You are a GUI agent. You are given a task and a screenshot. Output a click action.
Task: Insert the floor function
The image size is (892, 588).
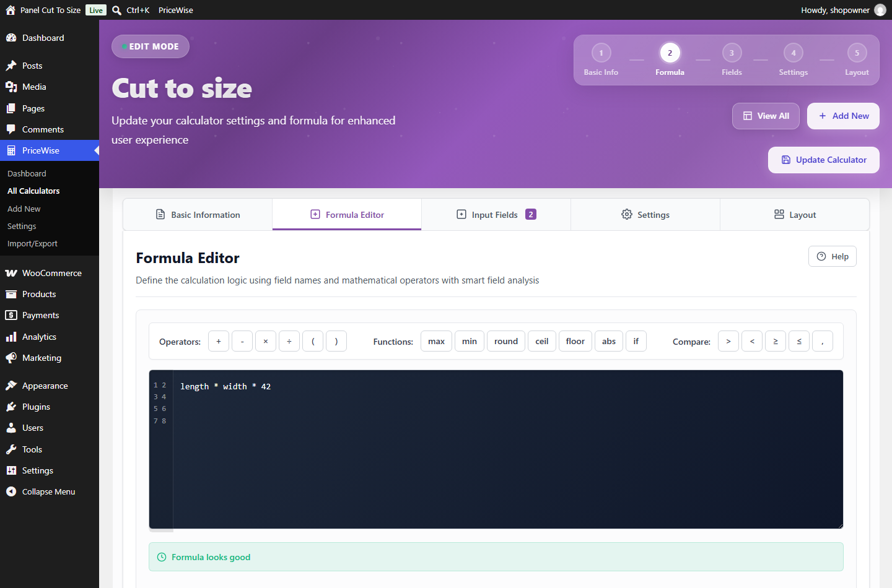point(575,341)
